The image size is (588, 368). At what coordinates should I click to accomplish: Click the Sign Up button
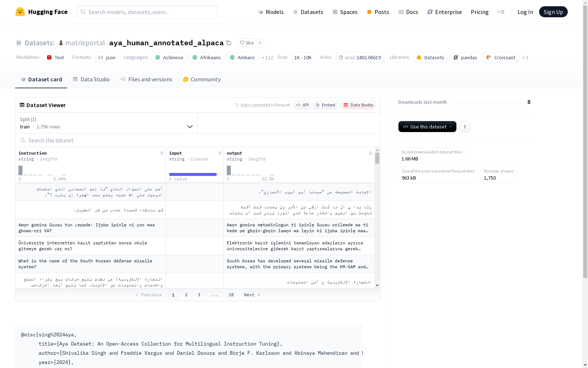click(553, 12)
